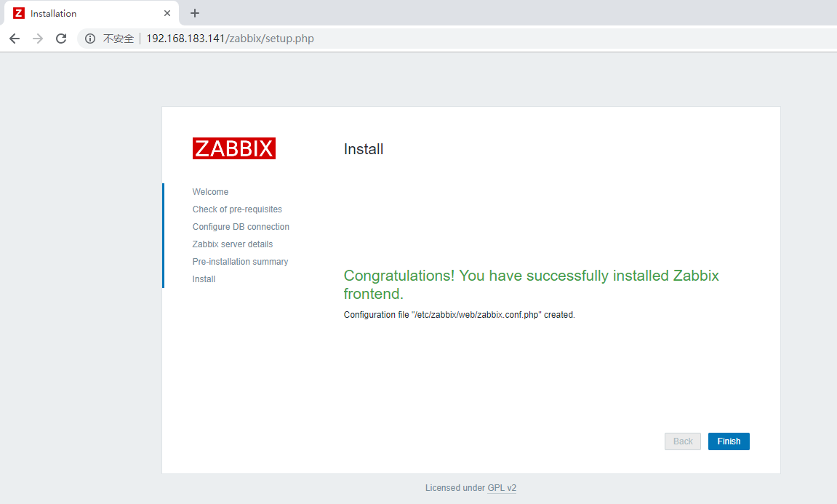Select the Install step in sidebar
The width and height of the screenshot is (837, 504).
pyautogui.click(x=204, y=279)
